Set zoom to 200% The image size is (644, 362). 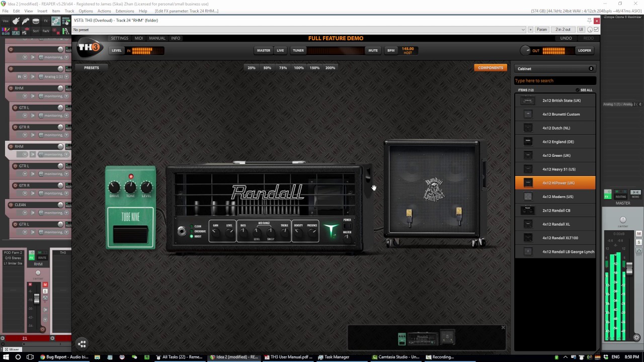point(330,67)
